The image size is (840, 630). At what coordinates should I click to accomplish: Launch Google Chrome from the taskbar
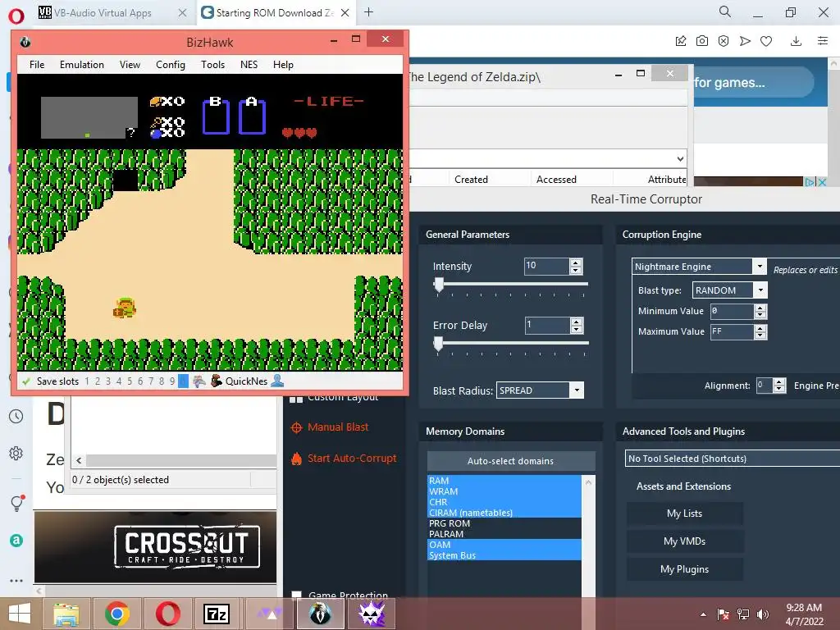[x=117, y=614]
